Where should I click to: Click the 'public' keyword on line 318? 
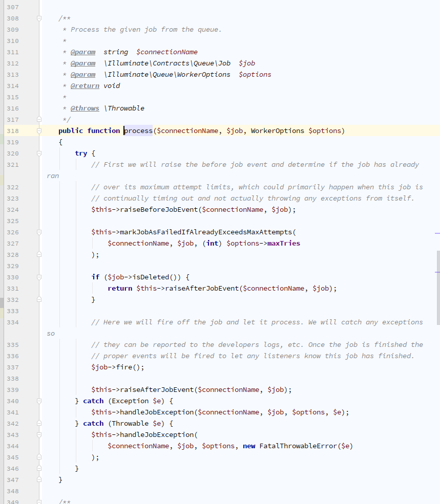(x=71, y=131)
